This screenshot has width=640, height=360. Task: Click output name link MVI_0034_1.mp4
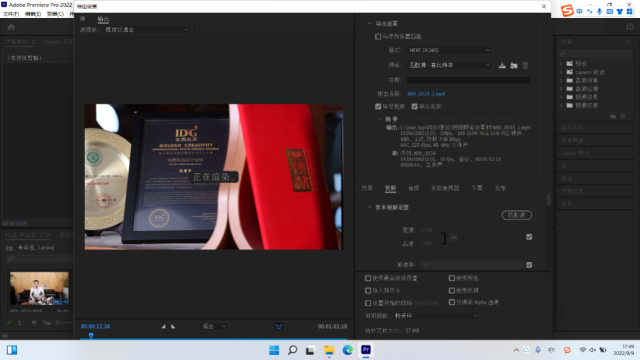coord(426,94)
